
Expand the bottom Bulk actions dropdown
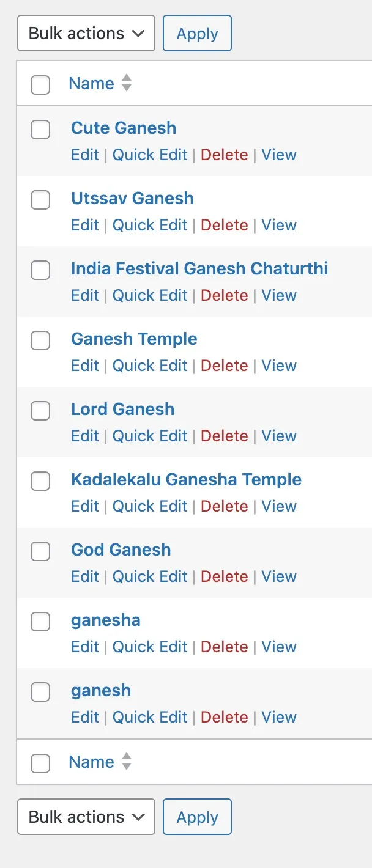(x=86, y=817)
